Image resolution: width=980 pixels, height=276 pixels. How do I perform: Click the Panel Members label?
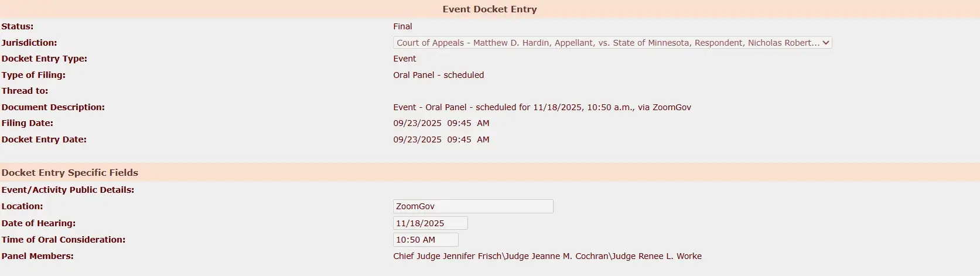pos(37,256)
